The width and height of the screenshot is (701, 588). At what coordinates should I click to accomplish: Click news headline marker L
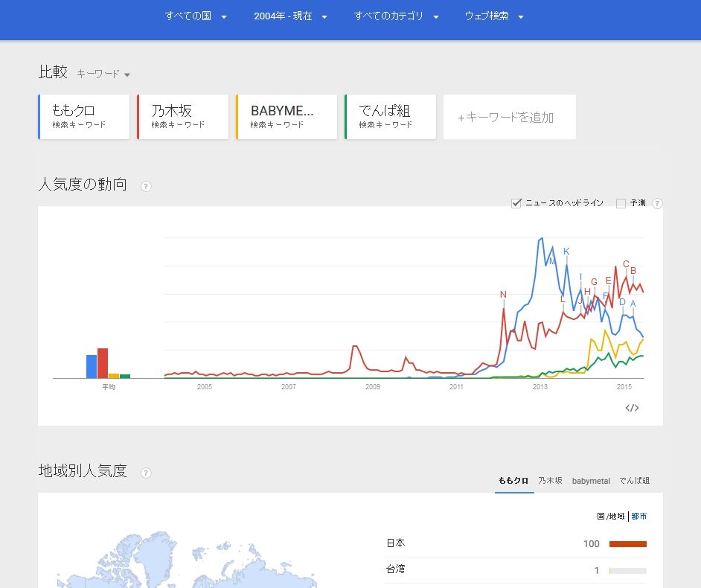click(563, 299)
